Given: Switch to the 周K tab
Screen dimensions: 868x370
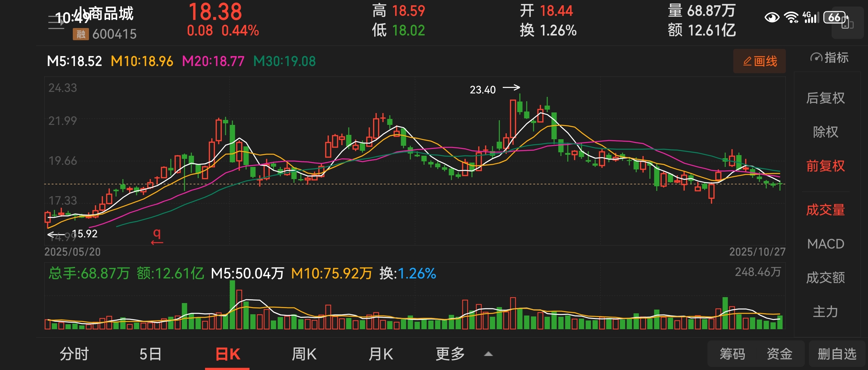Looking at the screenshot, I should (304, 354).
